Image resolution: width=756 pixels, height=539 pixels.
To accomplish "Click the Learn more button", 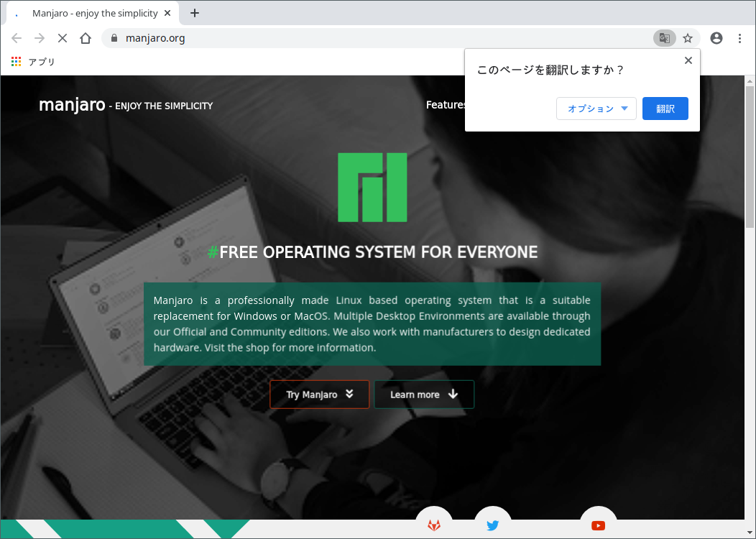I will click(x=424, y=395).
